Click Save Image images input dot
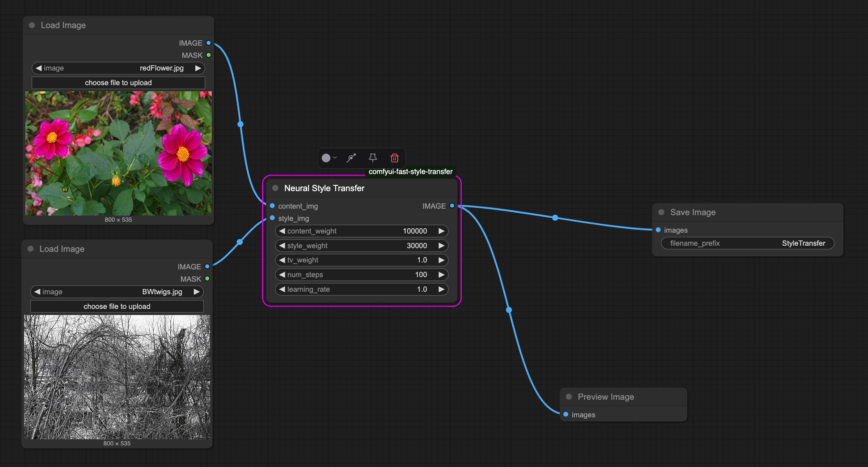The image size is (868, 467). click(658, 230)
